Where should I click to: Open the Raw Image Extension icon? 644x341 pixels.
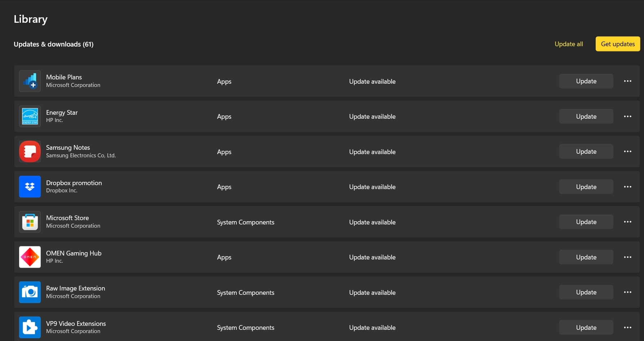click(30, 292)
